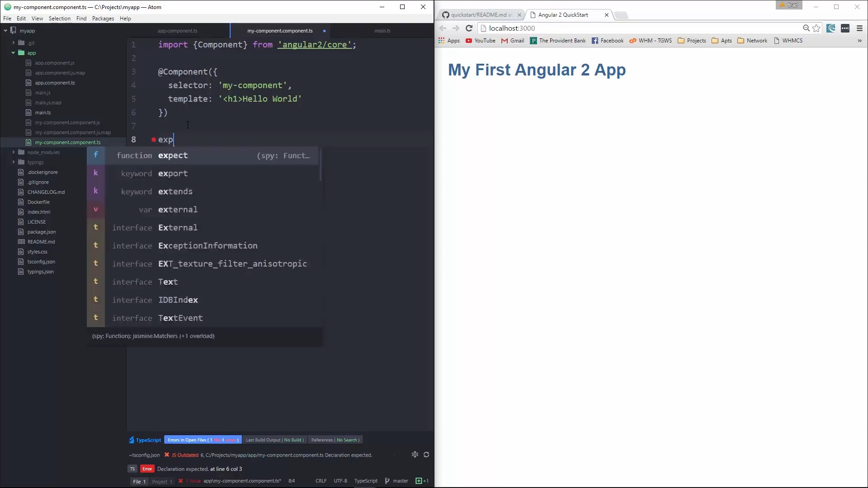
Task: Click the red lint error dot on line 8
Action: point(154,140)
